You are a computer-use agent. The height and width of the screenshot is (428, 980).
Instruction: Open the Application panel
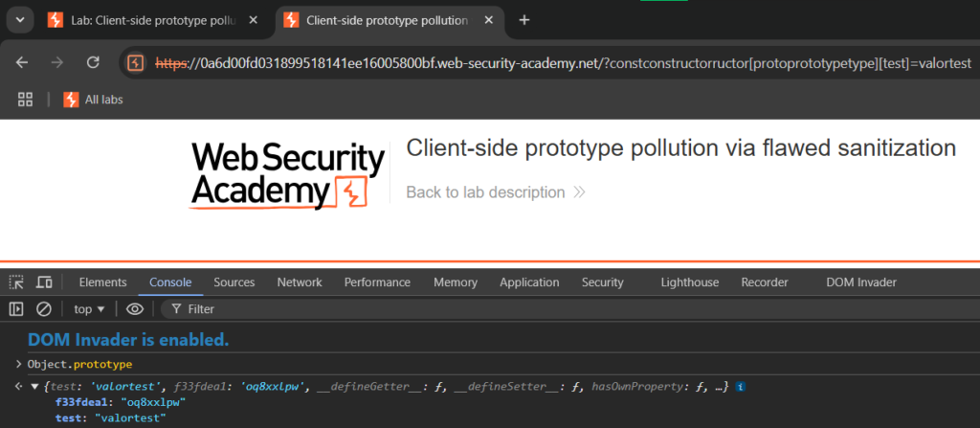529,282
